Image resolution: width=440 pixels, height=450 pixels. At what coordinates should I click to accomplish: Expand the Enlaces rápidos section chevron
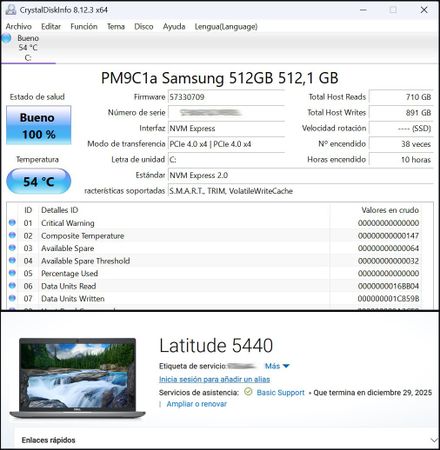pos(434,440)
